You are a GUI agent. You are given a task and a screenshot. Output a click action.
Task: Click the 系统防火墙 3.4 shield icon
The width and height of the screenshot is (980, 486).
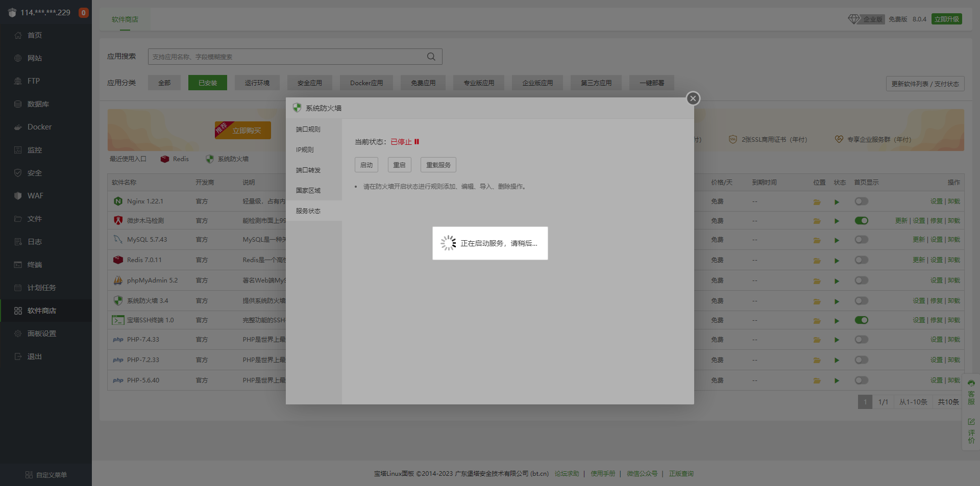(118, 300)
